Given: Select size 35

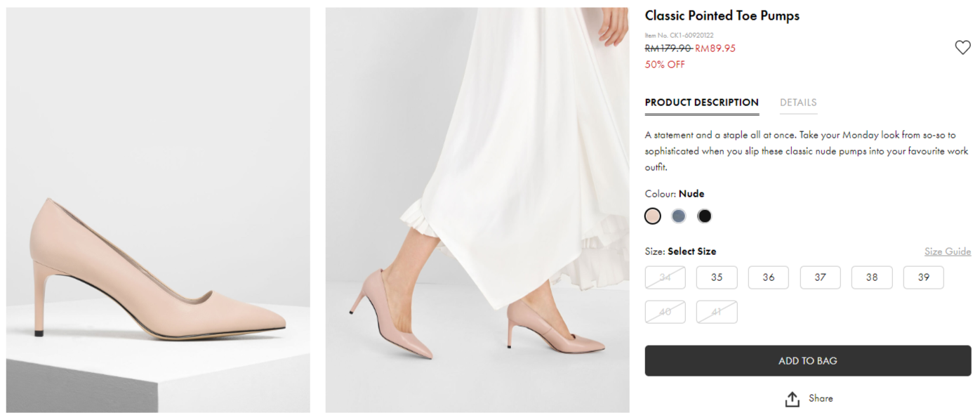Looking at the screenshot, I should point(717,277).
